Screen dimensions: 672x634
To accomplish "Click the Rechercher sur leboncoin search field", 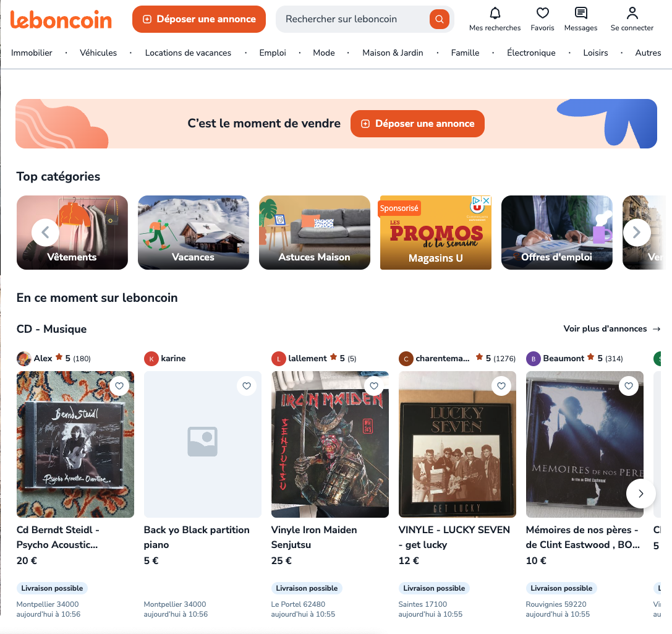I will click(352, 19).
